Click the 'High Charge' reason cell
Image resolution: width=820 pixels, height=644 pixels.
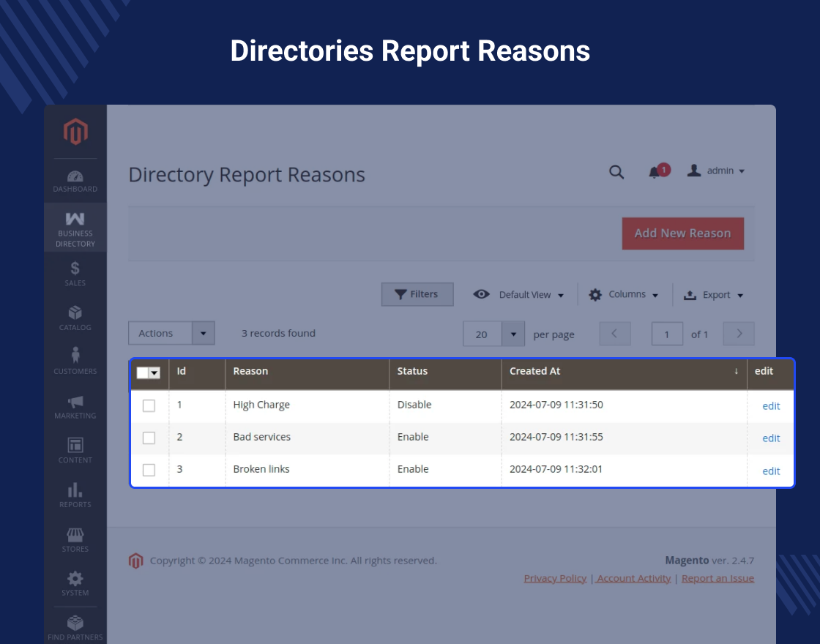coord(261,405)
